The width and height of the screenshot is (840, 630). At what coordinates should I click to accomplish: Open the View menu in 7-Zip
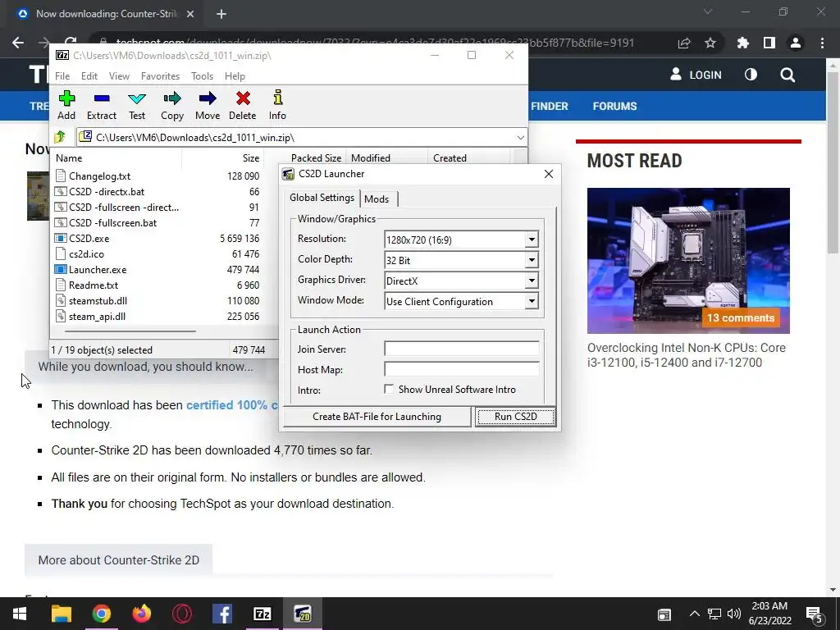[x=119, y=76]
